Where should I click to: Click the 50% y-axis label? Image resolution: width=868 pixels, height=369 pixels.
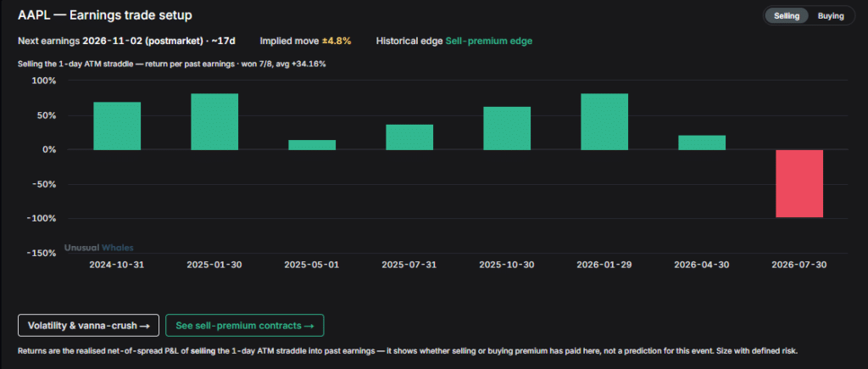[x=47, y=115]
